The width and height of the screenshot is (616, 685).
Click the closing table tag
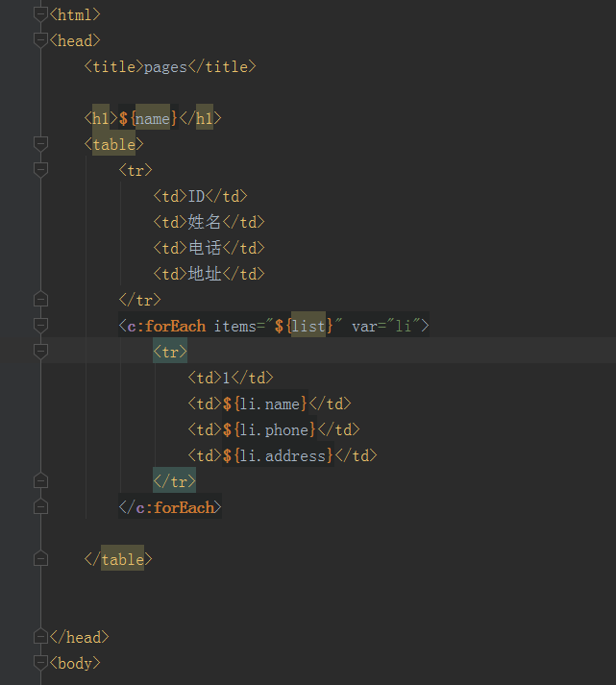pos(118,559)
